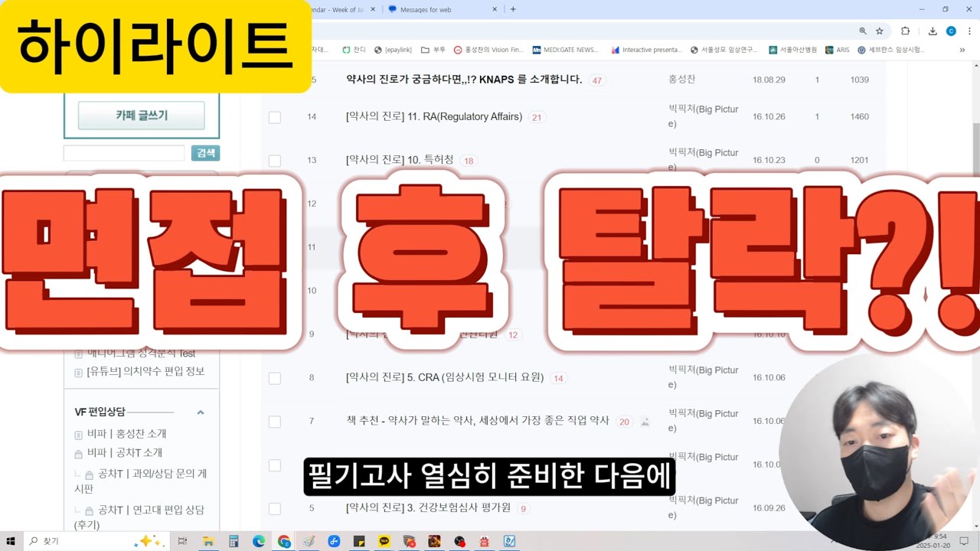980x551 pixels.
Task: Open the Chrome profile avatar
Action: [951, 31]
